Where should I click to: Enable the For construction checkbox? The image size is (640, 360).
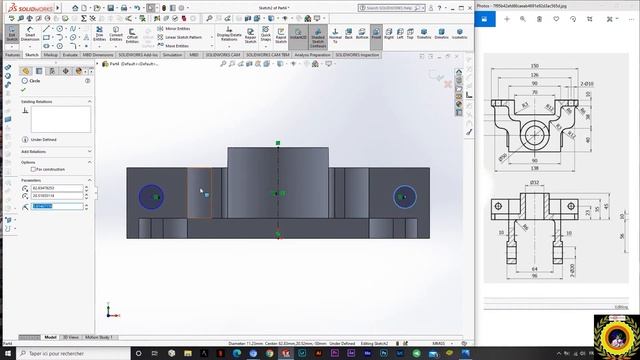click(33, 169)
